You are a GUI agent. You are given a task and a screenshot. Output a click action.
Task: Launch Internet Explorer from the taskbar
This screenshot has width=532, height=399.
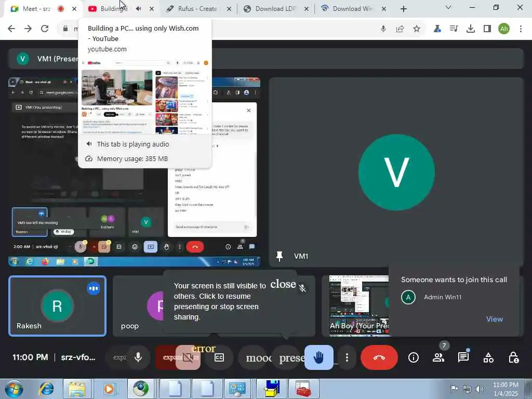click(x=46, y=389)
